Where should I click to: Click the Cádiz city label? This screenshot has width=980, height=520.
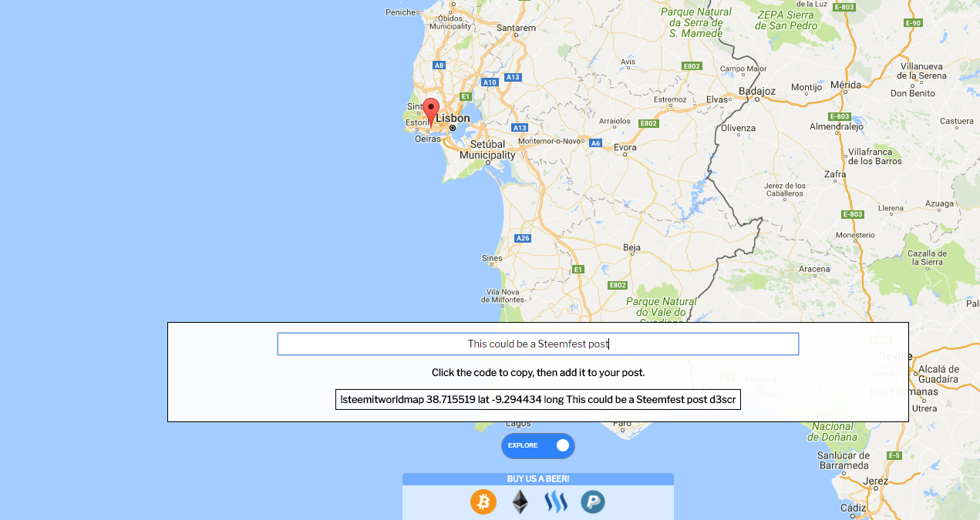pos(853,508)
